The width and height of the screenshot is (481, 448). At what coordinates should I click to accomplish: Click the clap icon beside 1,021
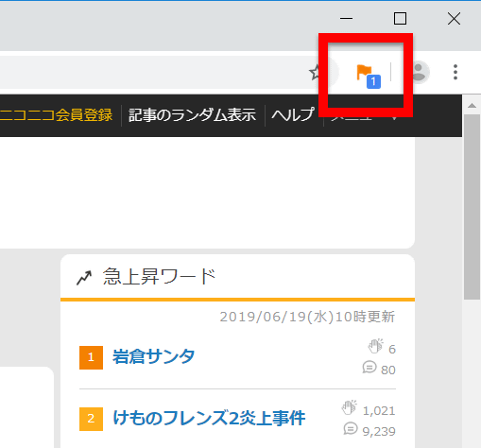click(x=349, y=407)
